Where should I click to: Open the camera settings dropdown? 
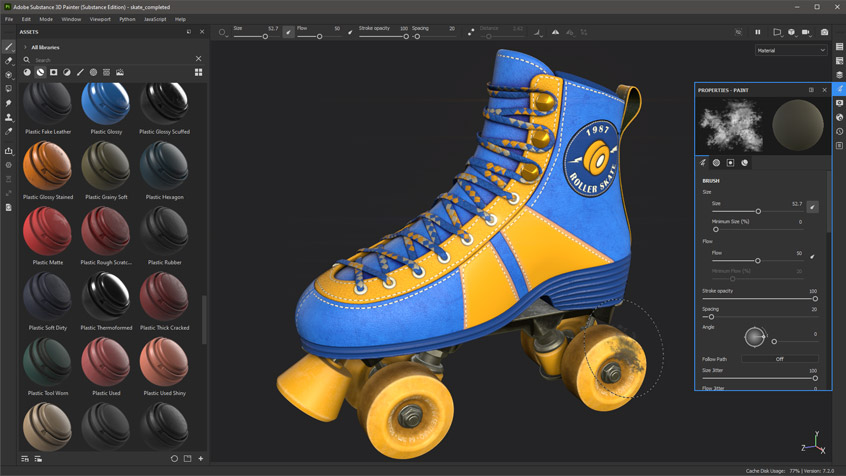[x=806, y=32]
